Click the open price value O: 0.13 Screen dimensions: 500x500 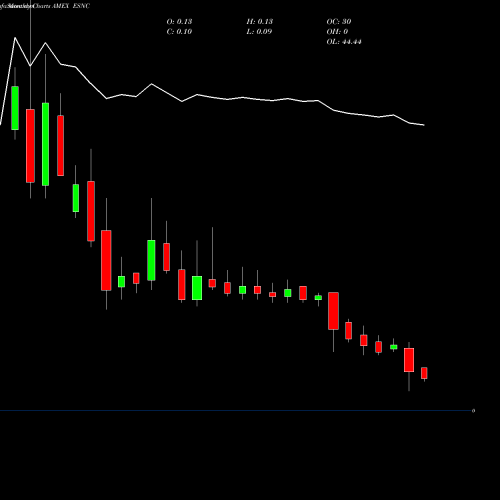[x=179, y=22]
